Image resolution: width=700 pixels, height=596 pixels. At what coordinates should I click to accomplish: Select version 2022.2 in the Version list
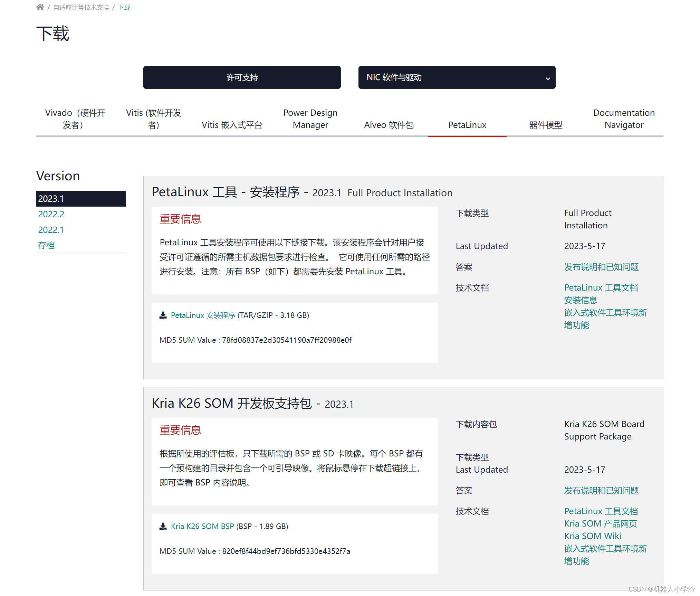[51, 214]
